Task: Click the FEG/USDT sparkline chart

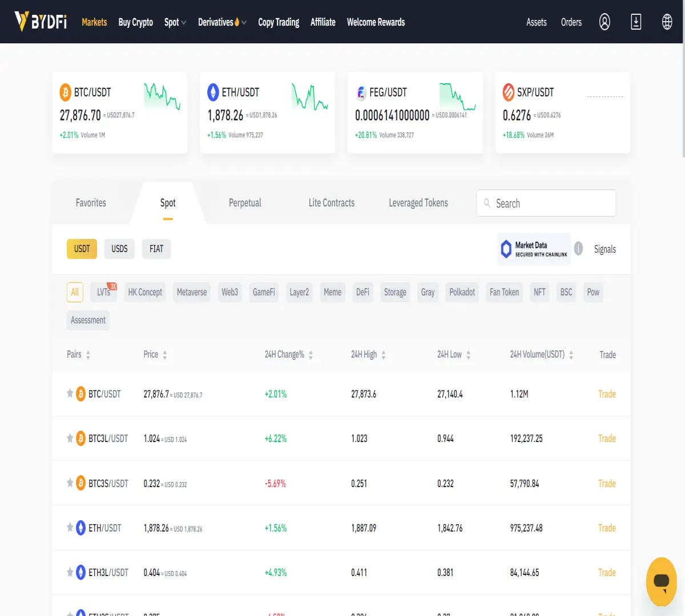Action: 458,96
